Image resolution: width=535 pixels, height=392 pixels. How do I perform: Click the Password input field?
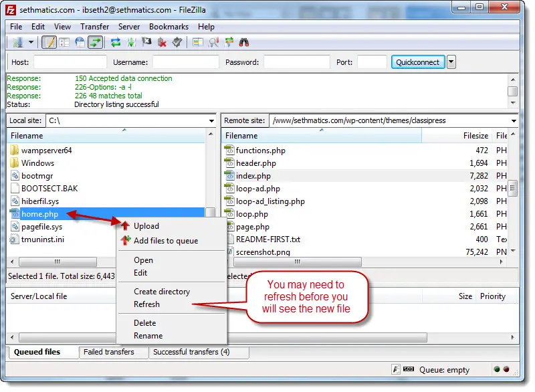[297, 62]
